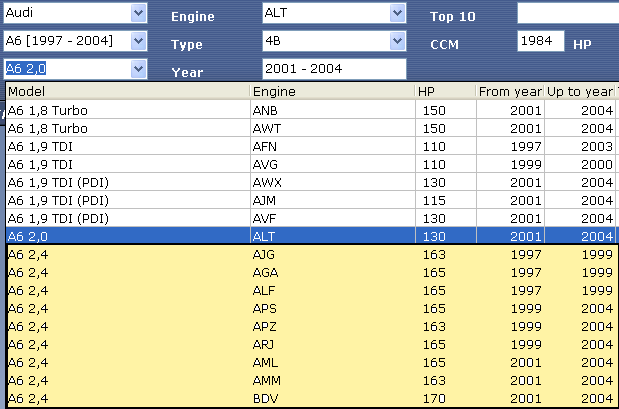Select A6 1,9 TDI (PDI) row engine AWX
The width and height of the screenshot is (619, 409).
311,182
